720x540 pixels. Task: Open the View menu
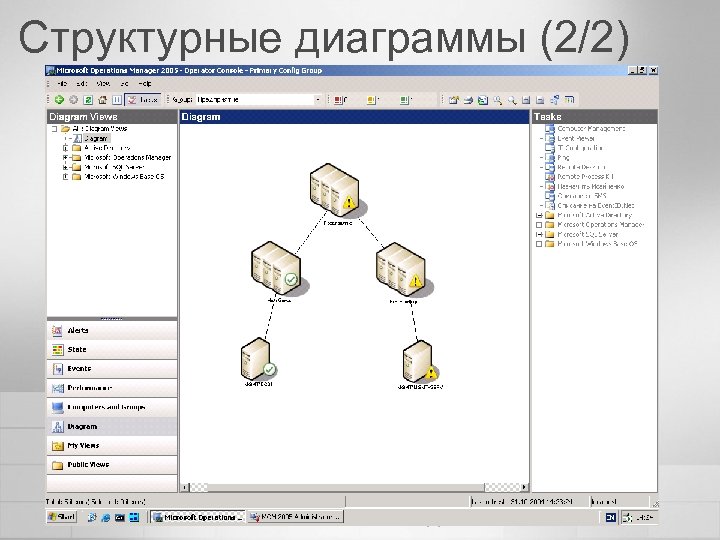(x=103, y=84)
